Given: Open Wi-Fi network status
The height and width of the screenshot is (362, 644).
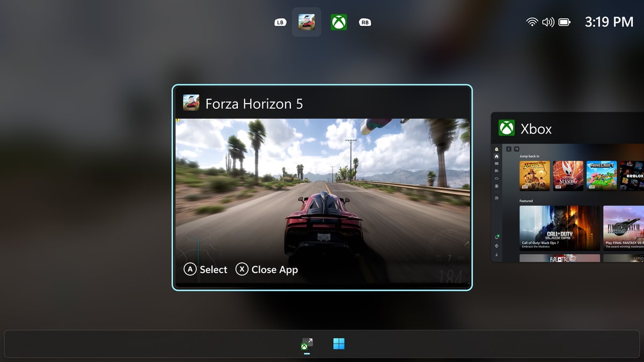Looking at the screenshot, I should point(532,22).
